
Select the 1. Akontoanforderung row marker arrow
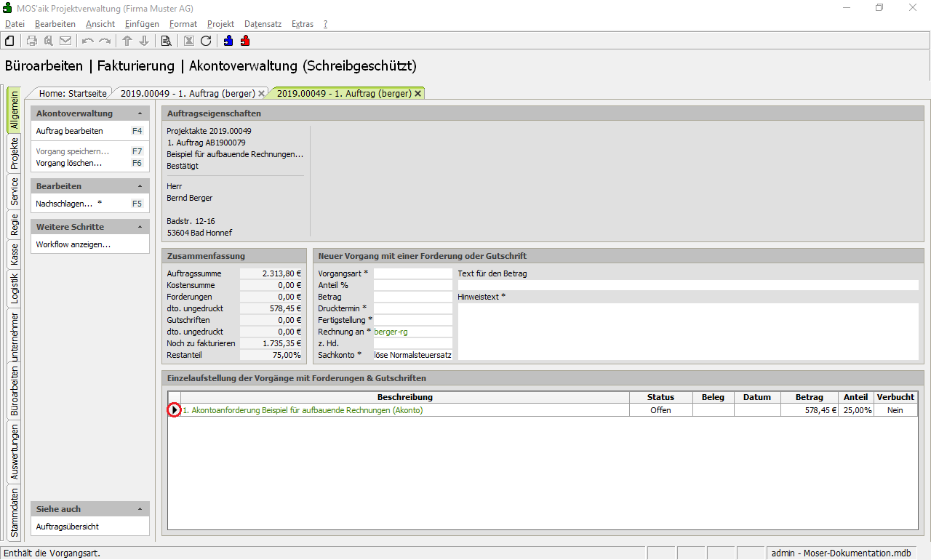click(175, 410)
